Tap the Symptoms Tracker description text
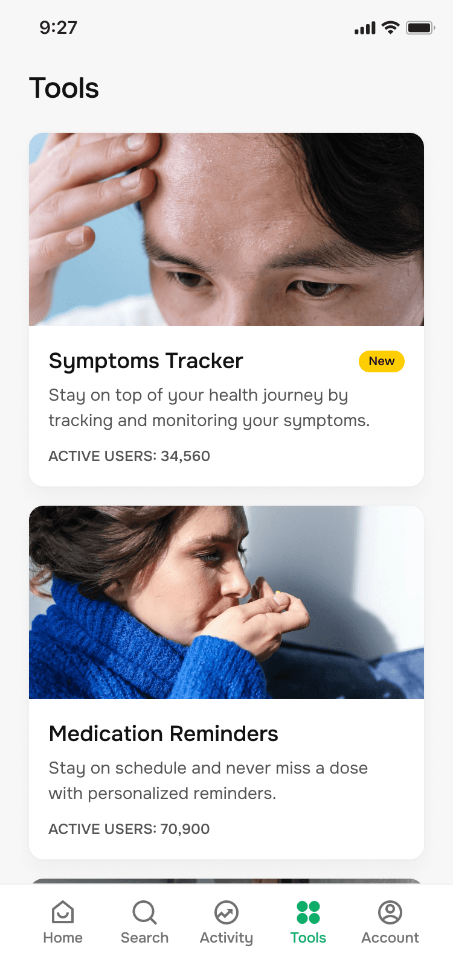Viewport: 453px width, 980px height. tap(209, 408)
